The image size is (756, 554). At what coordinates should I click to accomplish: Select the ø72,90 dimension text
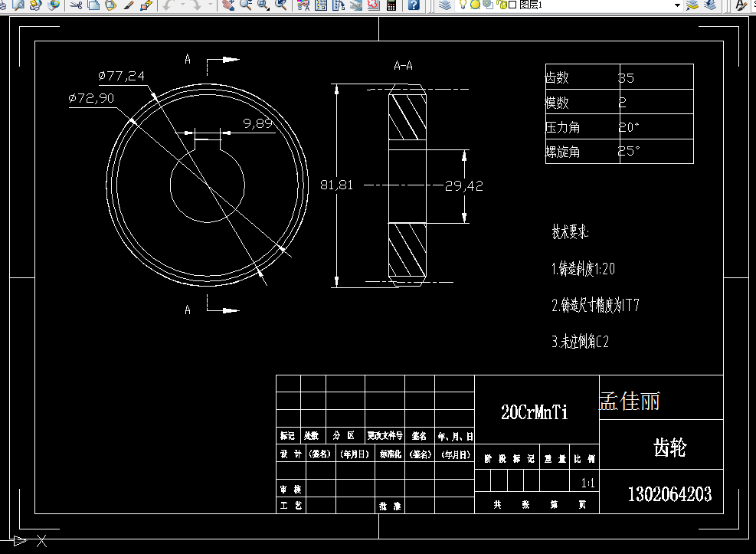tap(91, 98)
